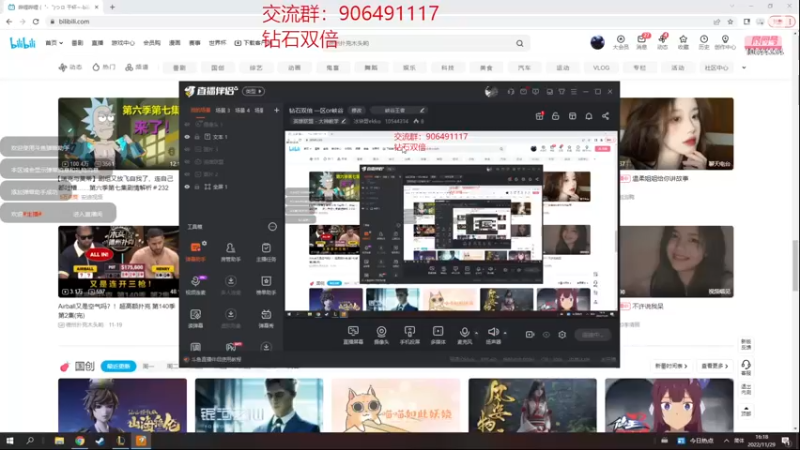Viewport: 800px width, 450px height.
Task: Open the 漫画 menu on bilibili
Action: (174, 43)
